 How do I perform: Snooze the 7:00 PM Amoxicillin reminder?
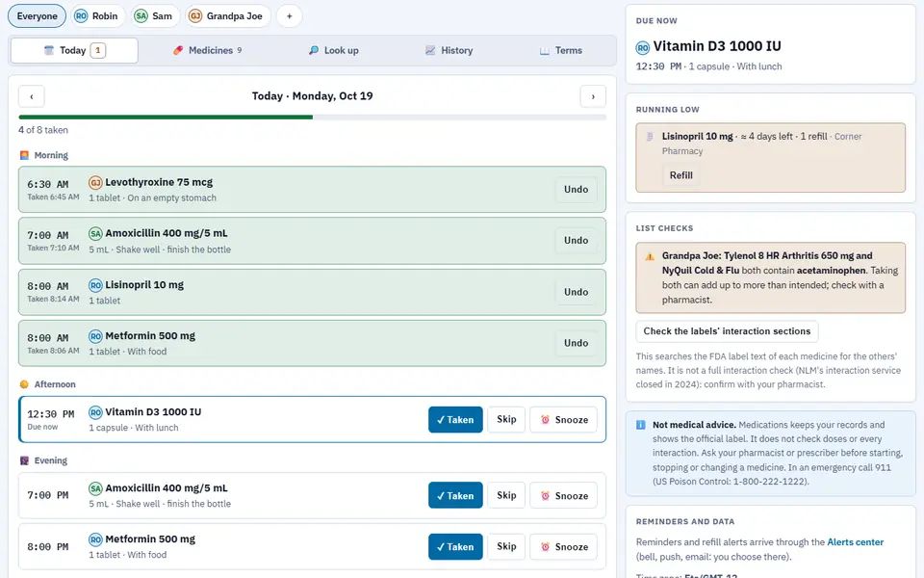[563, 495]
